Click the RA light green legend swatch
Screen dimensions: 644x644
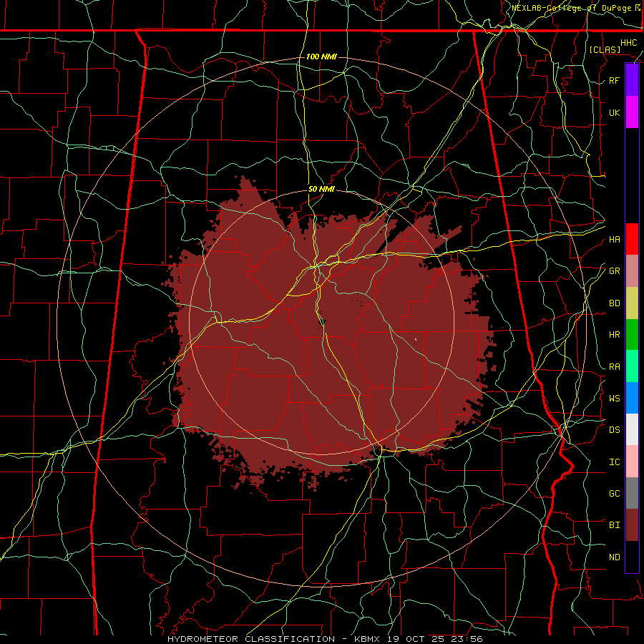click(x=632, y=366)
